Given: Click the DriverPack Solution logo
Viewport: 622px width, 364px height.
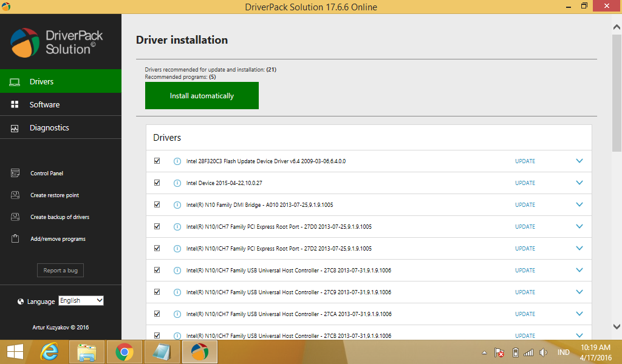Looking at the screenshot, I should 56,42.
